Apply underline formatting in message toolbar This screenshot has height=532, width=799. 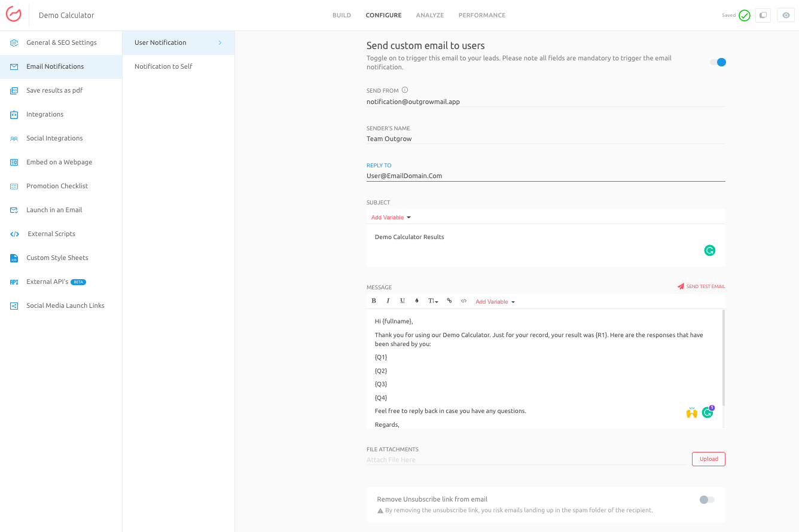(x=402, y=301)
